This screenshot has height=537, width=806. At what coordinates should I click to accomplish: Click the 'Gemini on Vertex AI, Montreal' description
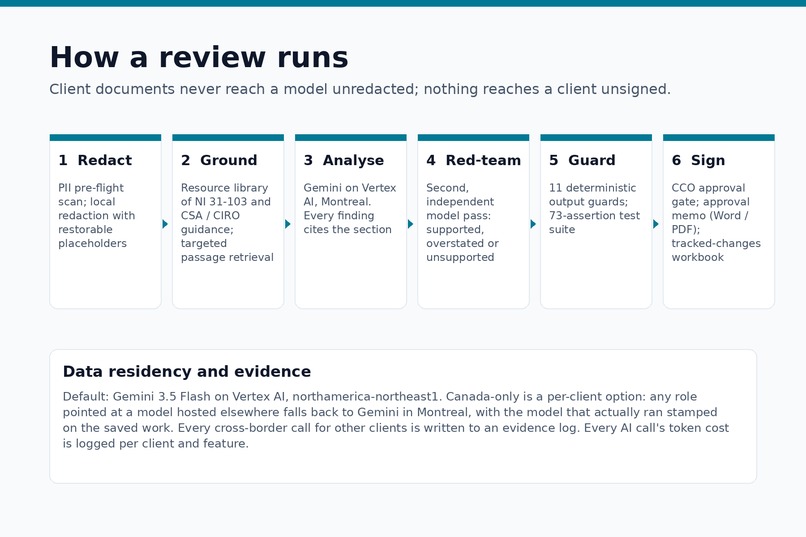(350, 208)
